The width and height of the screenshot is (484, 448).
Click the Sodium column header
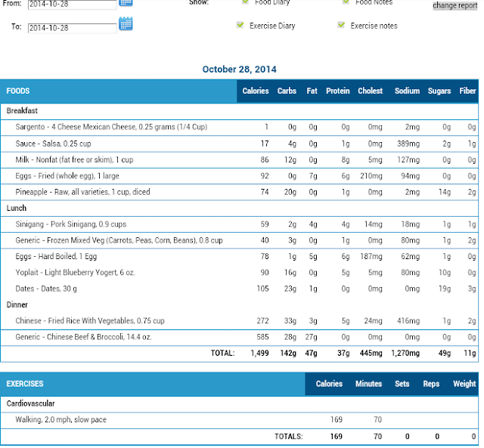click(x=407, y=91)
